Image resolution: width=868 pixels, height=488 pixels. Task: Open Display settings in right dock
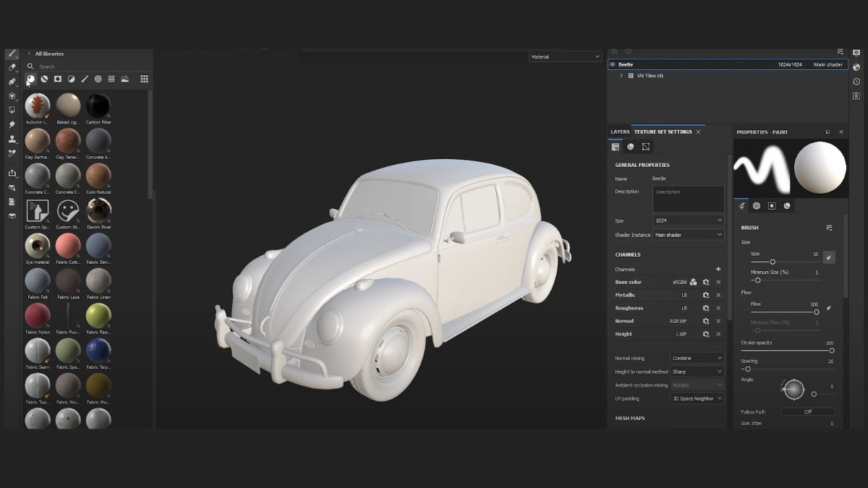pos(856,53)
